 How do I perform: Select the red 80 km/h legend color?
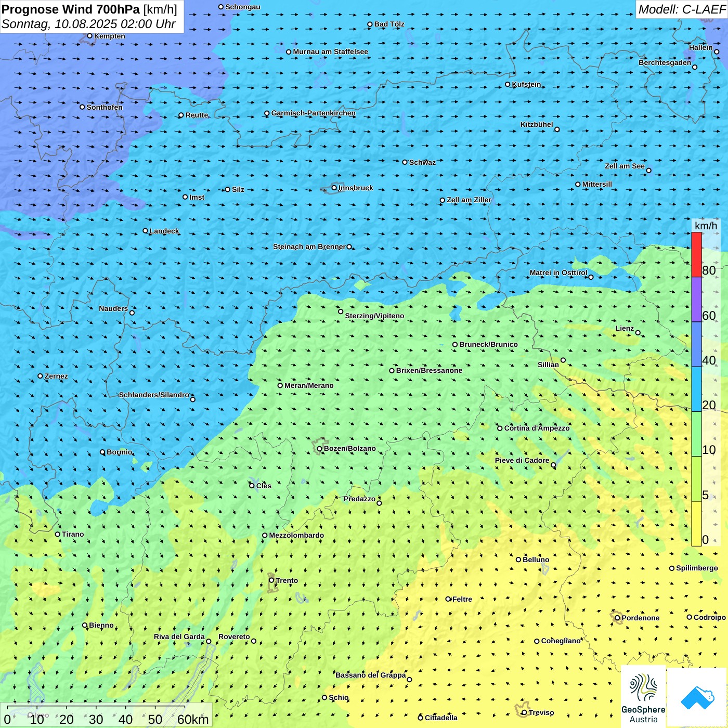coord(696,254)
